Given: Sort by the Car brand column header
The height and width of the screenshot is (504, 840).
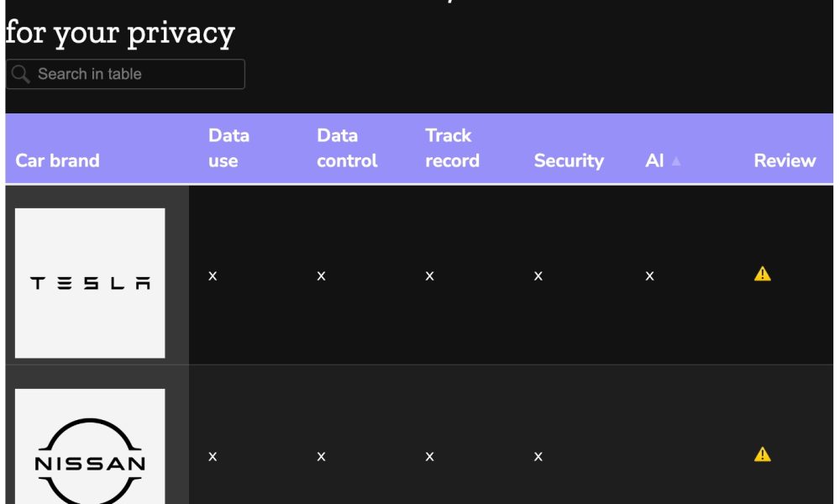Looking at the screenshot, I should point(57,160).
